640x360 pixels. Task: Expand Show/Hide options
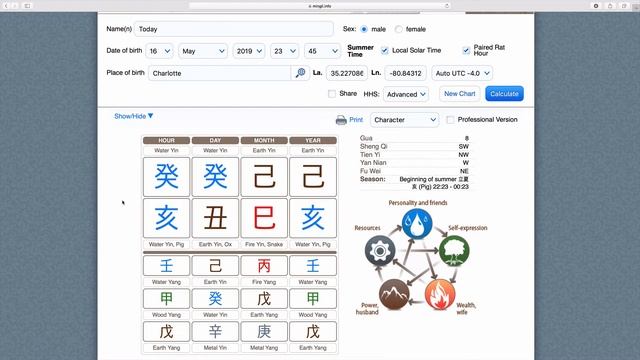pyautogui.click(x=134, y=116)
